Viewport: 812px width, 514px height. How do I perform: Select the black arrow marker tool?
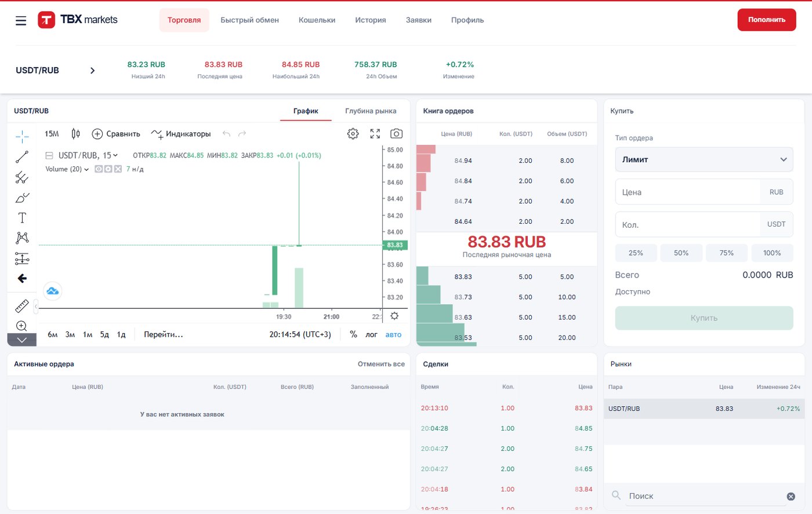coord(22,279)
